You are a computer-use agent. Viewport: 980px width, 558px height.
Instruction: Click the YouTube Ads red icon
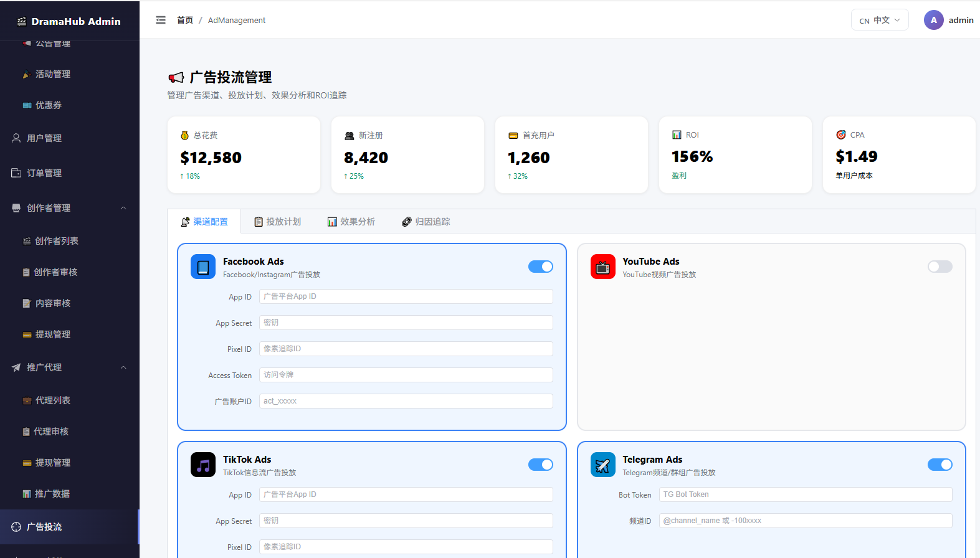click(x=602, y=267)
